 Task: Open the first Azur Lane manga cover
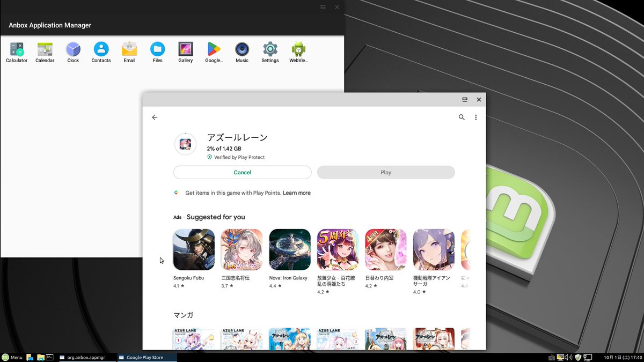tap(194, 338)
